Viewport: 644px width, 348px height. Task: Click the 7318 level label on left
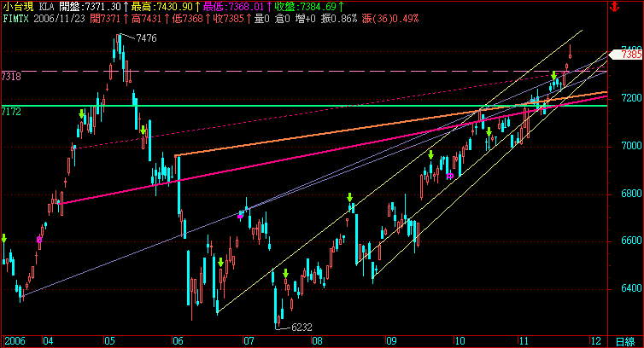click(x=11, y=77)
